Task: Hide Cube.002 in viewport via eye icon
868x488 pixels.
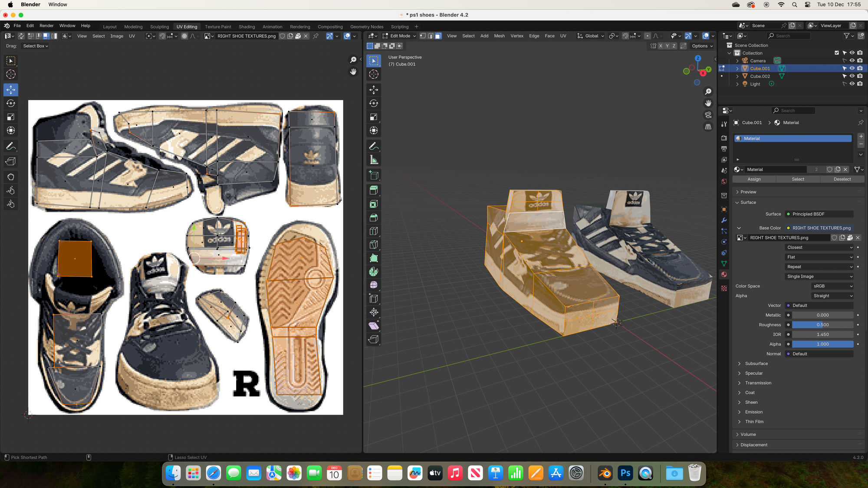Action: coord(852,76)
